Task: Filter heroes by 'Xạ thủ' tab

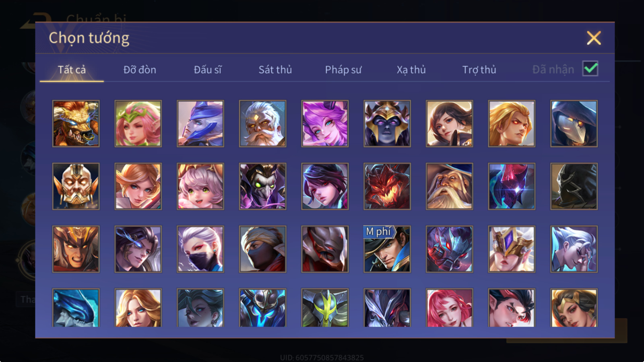Action: (411, 70)
